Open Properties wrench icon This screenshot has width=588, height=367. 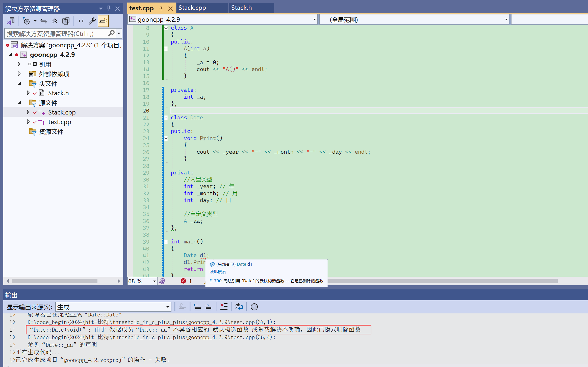pos(92,21)
